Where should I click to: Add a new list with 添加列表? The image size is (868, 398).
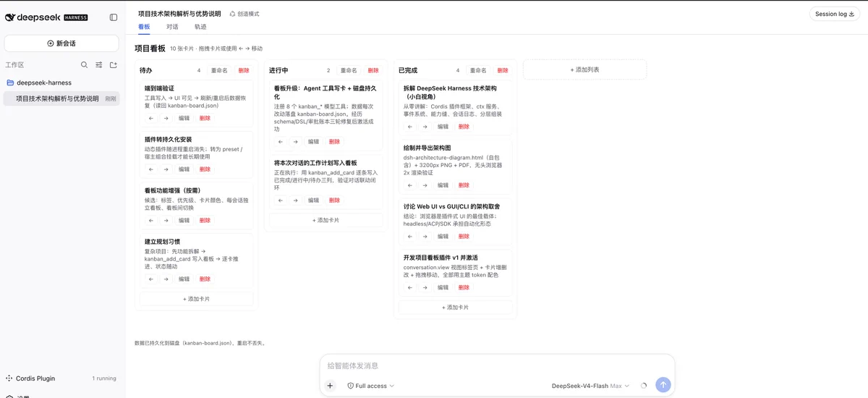584,69
